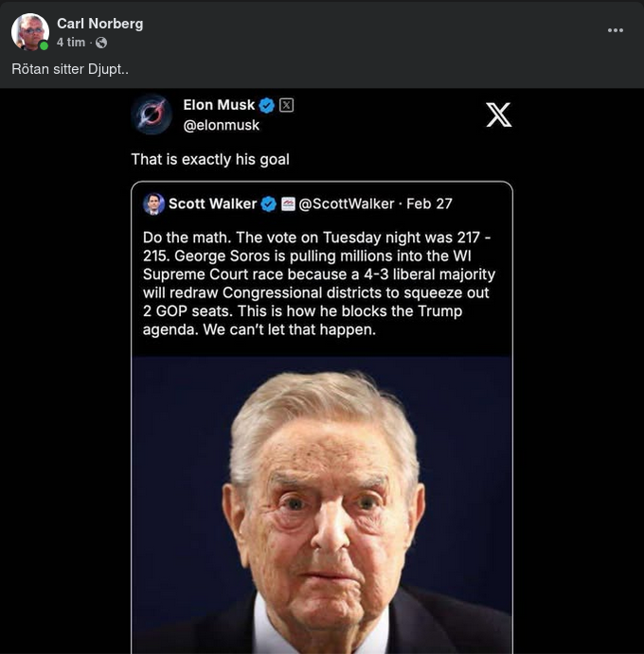This screenshot has height=654, width=644.
Task: Click the Feb 27 tweet date
Action: pos(430,203)
